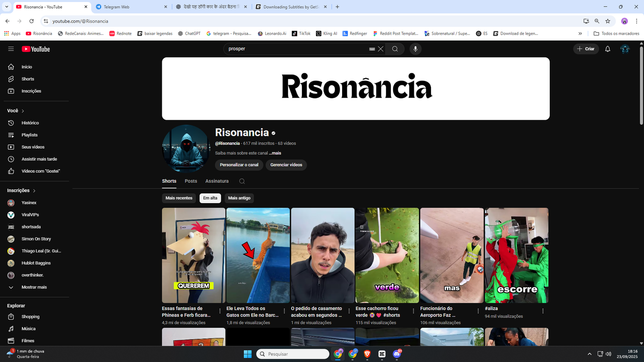Image resolution: width=644 pixels, height=362 pixels.
Task: Open Discord from taskbar
Action: click(x=397, y=354)
